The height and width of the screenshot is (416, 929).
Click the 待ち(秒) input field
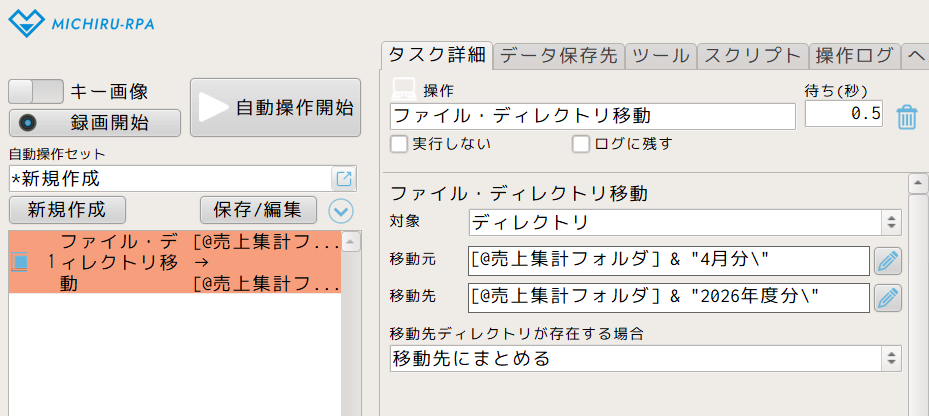tap(843, 115)
